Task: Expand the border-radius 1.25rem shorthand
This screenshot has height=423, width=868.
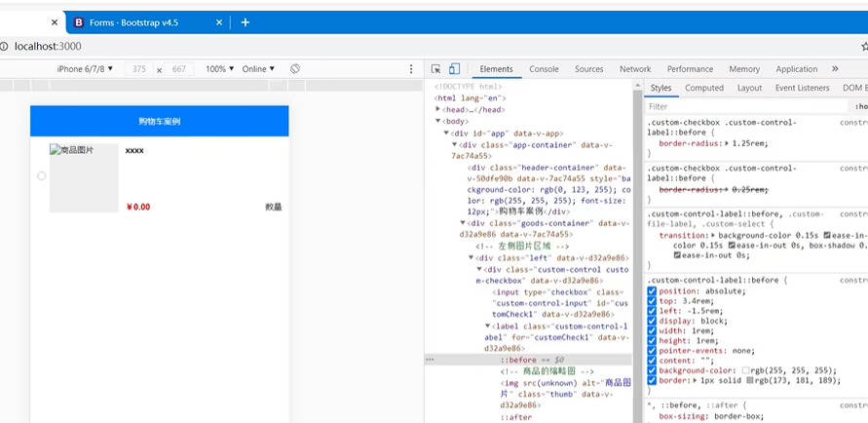Action: point(728,143)
